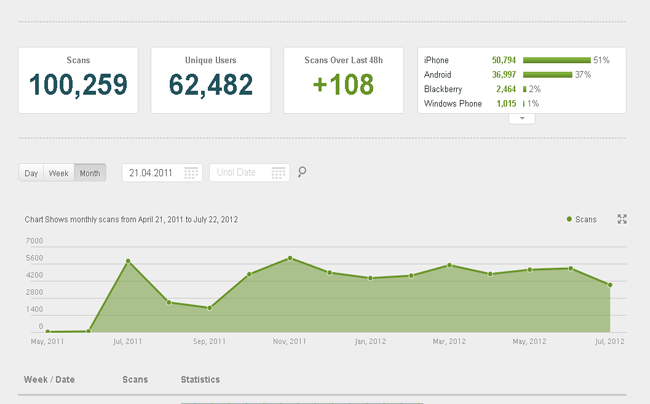Click the value 50,794

point(504,60)
